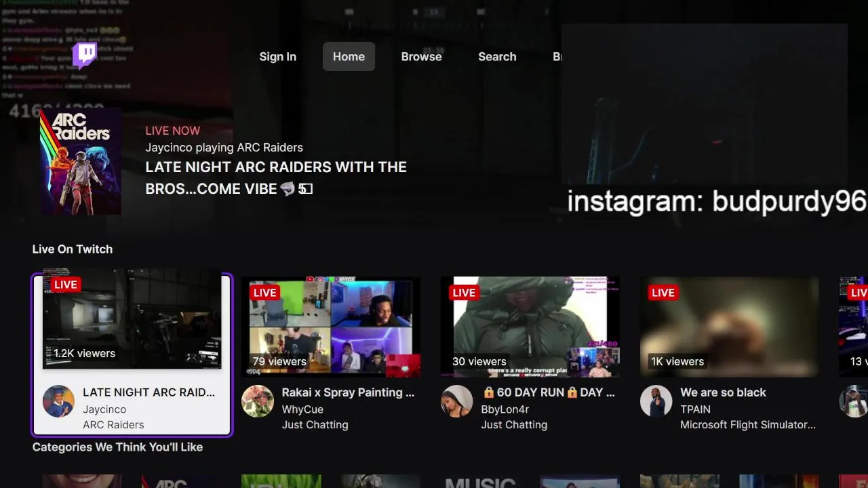Open the Search tab

click(497, 57)
